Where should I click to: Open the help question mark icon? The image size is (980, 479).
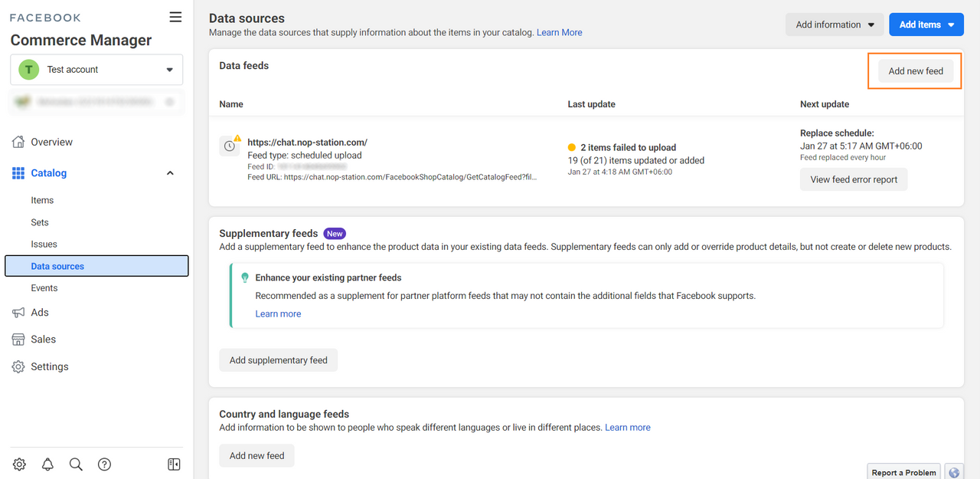(x=105, y=464)
